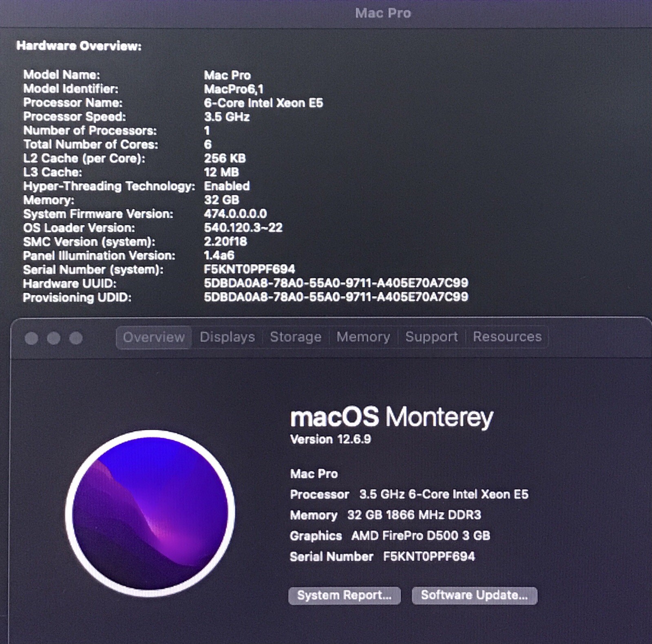Screen dimensions: 652x644
Task: Go to the Memory tab
Action: [363, 337]
